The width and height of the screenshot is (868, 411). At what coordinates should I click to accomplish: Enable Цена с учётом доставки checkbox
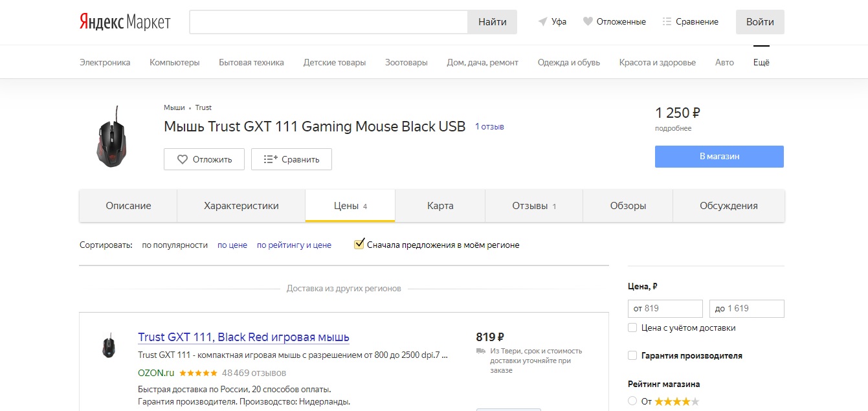tap(632, 328)
